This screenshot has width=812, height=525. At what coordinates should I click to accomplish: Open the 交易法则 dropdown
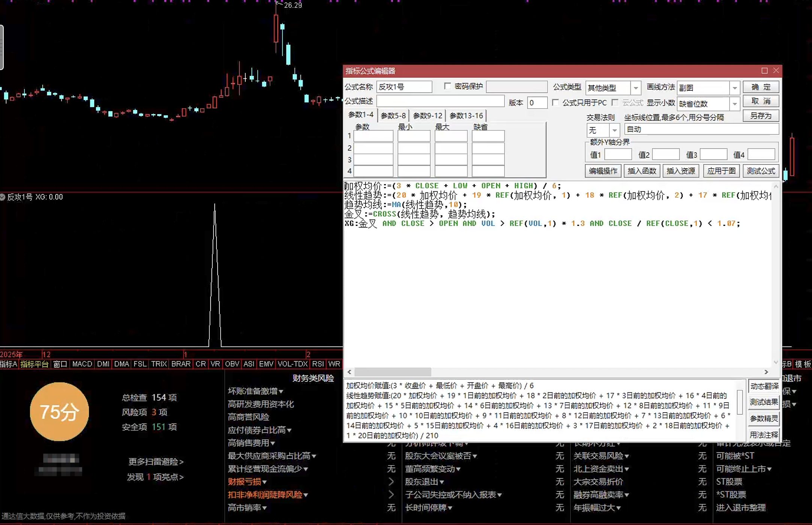(614, 130)
